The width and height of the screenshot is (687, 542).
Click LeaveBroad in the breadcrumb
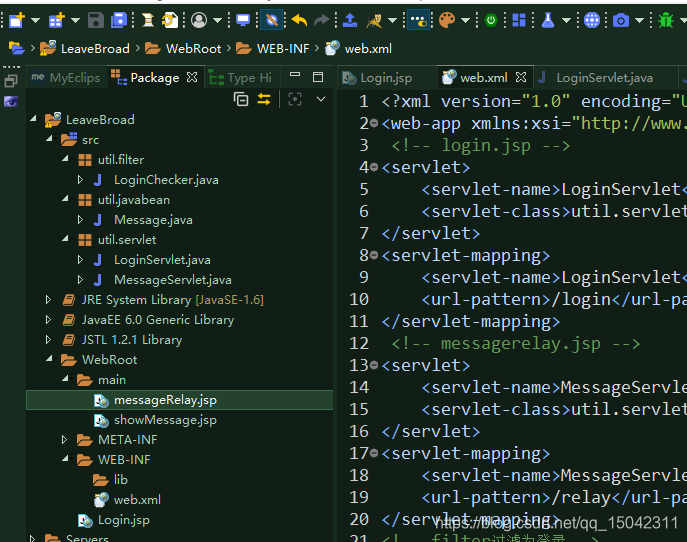(x=95, y=49)
